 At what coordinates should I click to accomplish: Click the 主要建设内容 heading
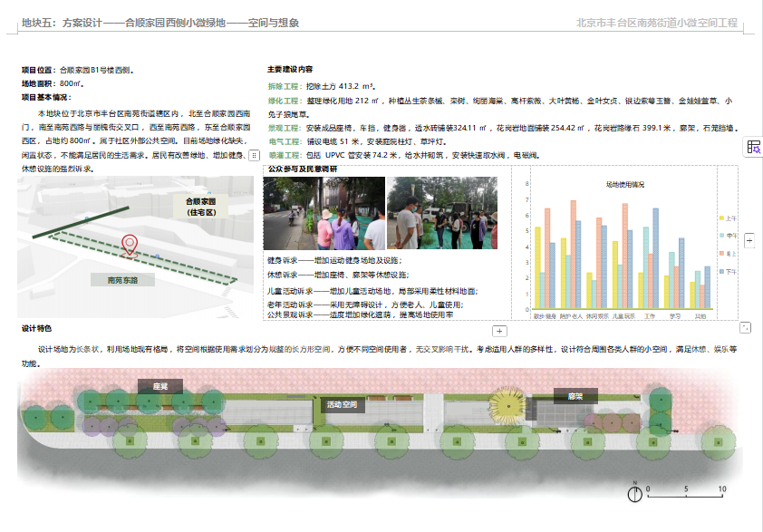click(x=290, y=69)
